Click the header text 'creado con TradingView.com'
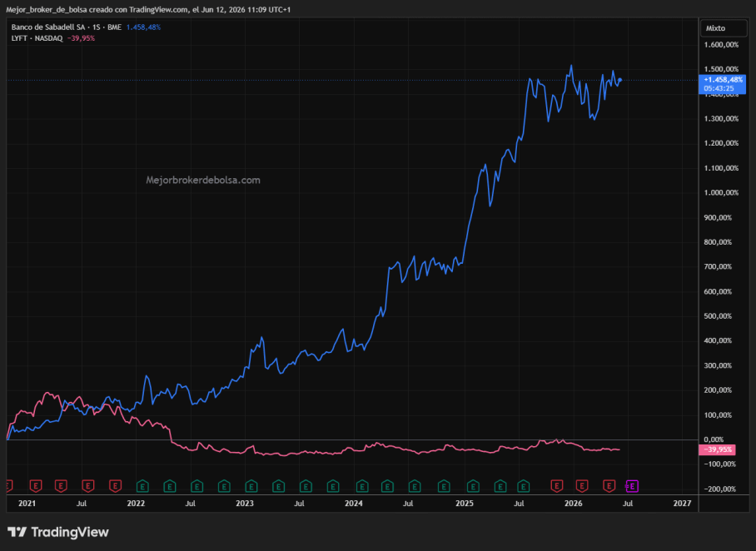Viewport: 756px width, 551px height. tap(138, 10)
